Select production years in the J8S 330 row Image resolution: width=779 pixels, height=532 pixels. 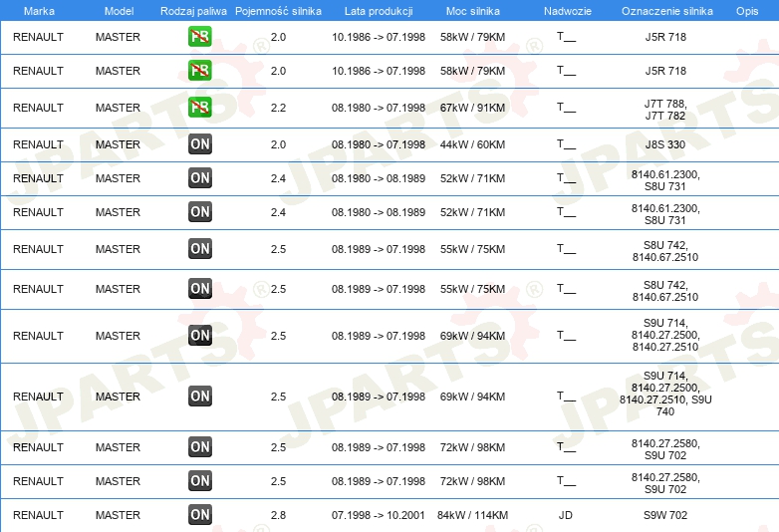point(379,144)
